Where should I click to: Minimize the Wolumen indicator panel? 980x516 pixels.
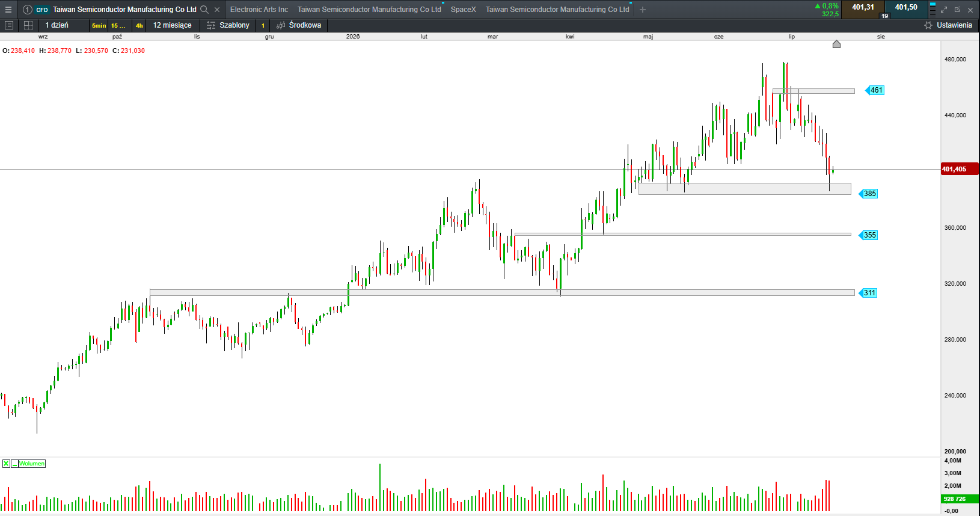[14, 464]
